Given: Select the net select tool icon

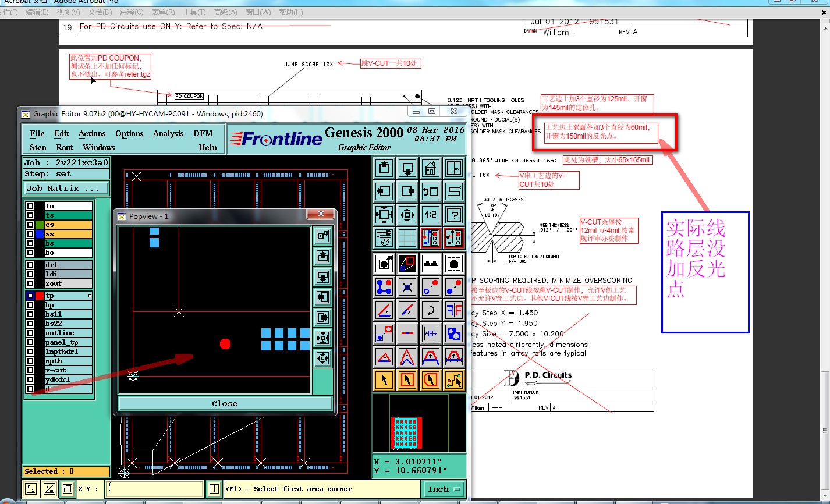Looking at the screenshot, I should [x=454, y=380].
